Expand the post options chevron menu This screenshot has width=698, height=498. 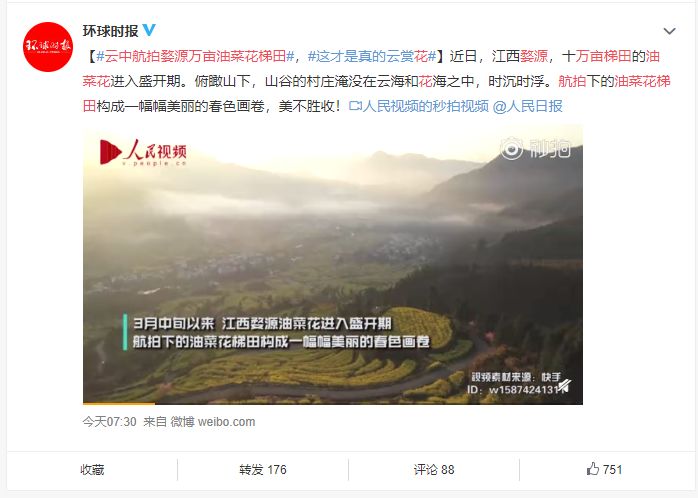tap(669, 31)
